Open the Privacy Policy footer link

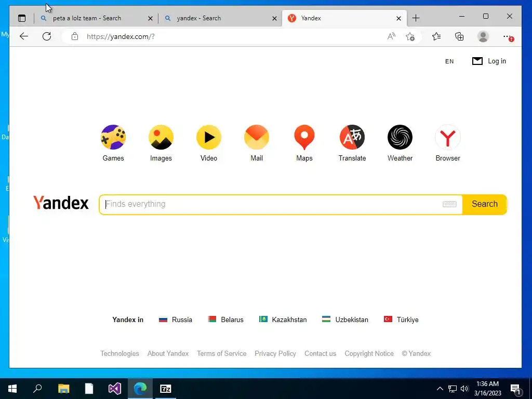pos(275,353)
